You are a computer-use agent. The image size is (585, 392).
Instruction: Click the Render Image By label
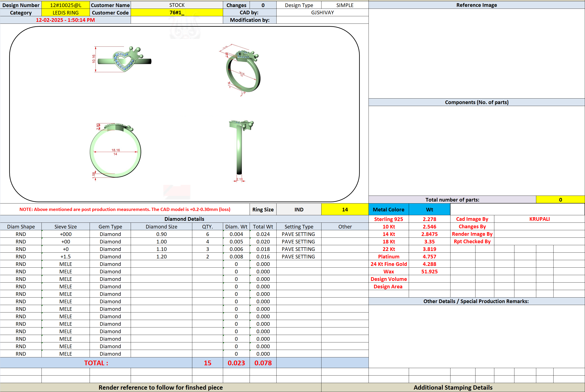472,234
